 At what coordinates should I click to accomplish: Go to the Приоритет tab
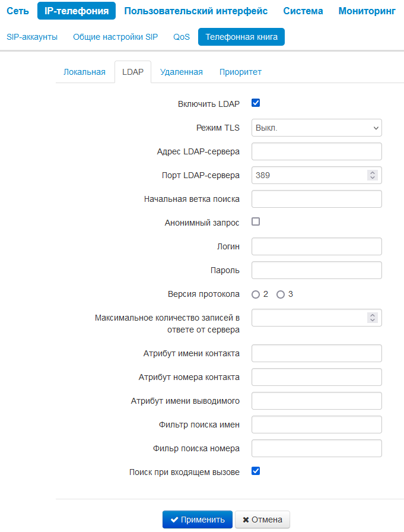240,72
